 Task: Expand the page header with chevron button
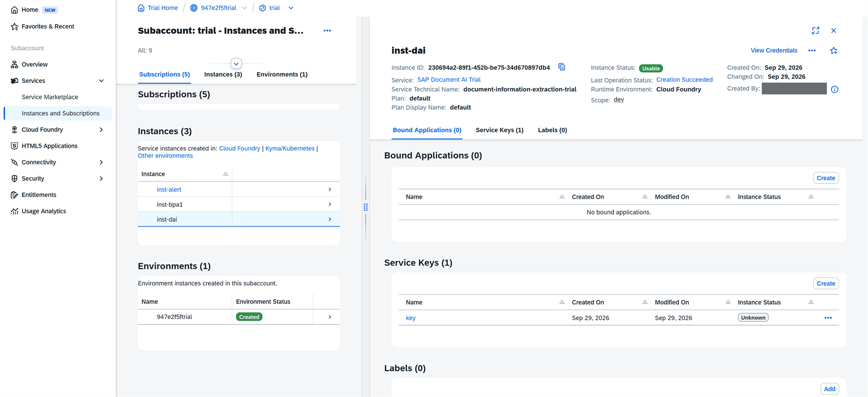click(x=236, y=64)
